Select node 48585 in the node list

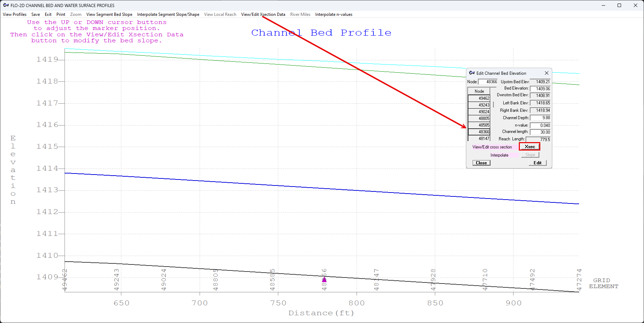(x=479, y=125)
